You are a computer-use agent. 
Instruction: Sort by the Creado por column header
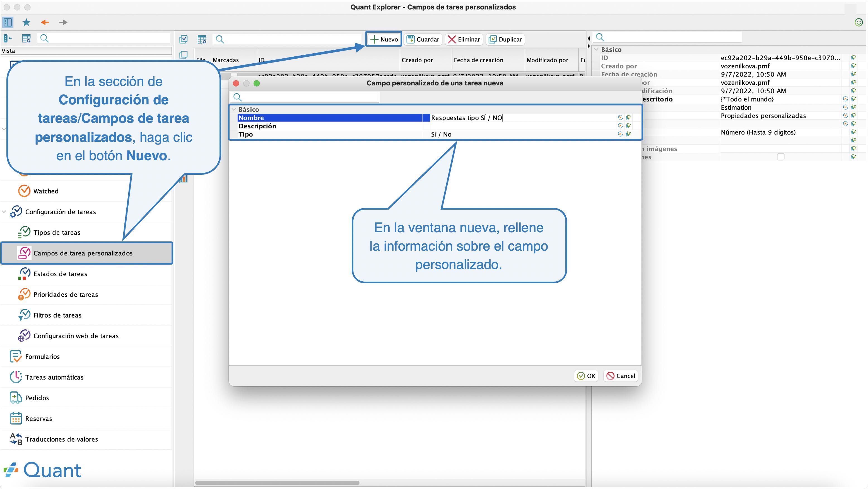pos(426,60)
